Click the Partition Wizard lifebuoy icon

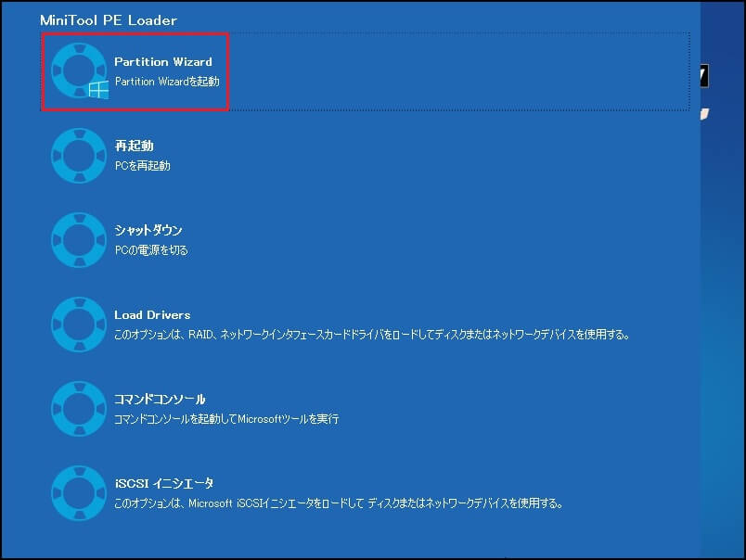pos(79,70)
